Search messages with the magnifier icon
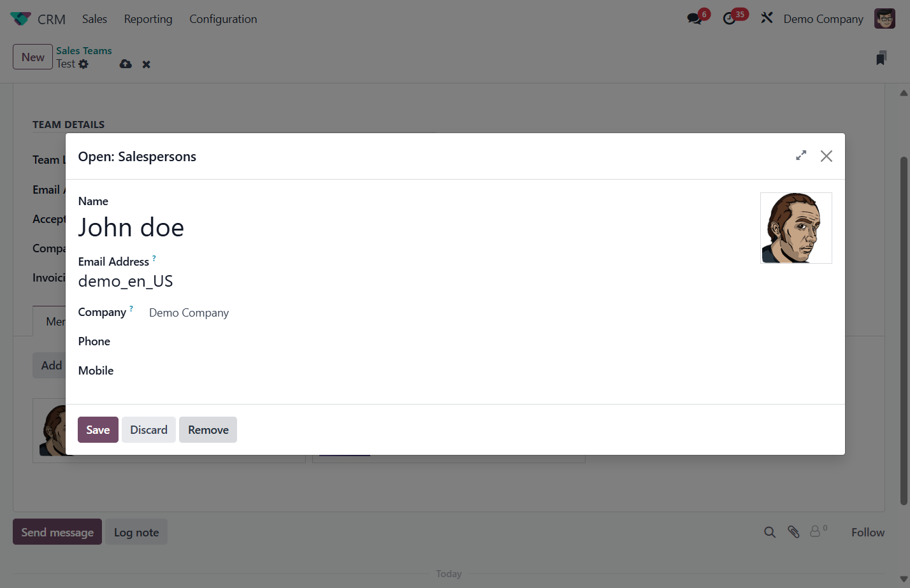Viewport: 910px width, 588px height. [770, 532]
